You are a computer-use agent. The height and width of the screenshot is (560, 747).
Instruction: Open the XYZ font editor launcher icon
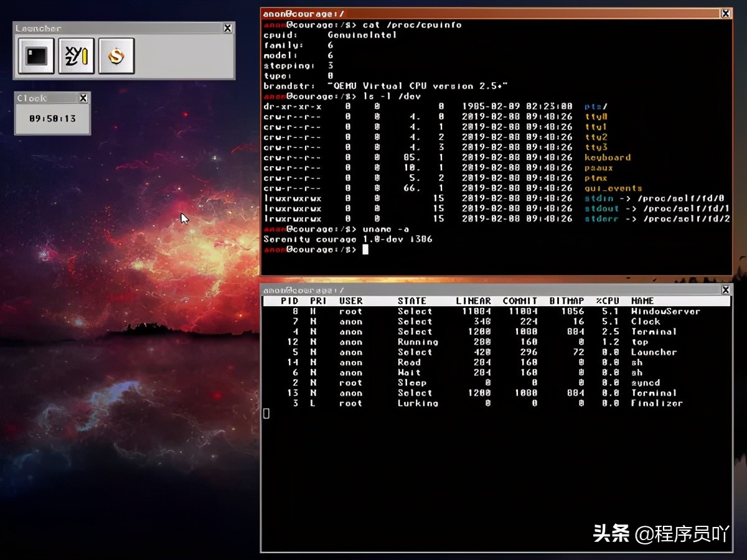[76, 56]
